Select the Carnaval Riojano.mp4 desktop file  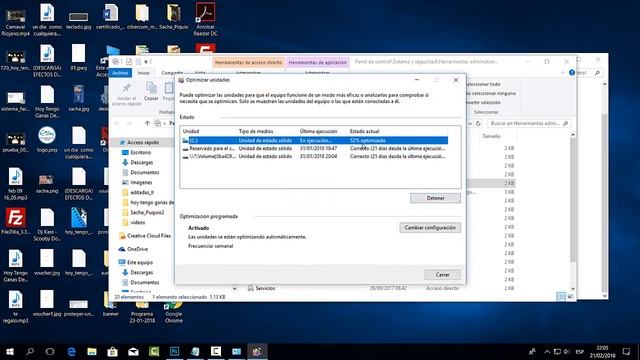[x=16, y=22]
